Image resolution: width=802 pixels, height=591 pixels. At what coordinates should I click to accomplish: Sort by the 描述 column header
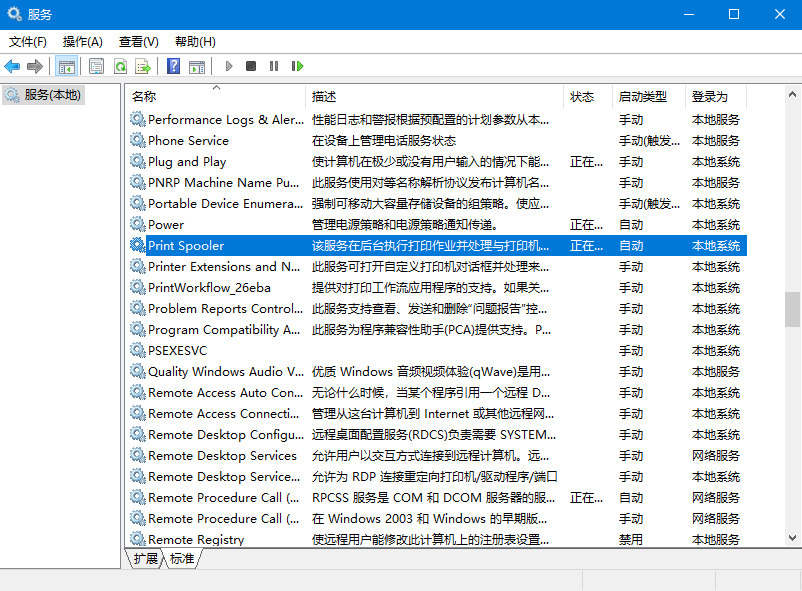[x=435, y=96]
